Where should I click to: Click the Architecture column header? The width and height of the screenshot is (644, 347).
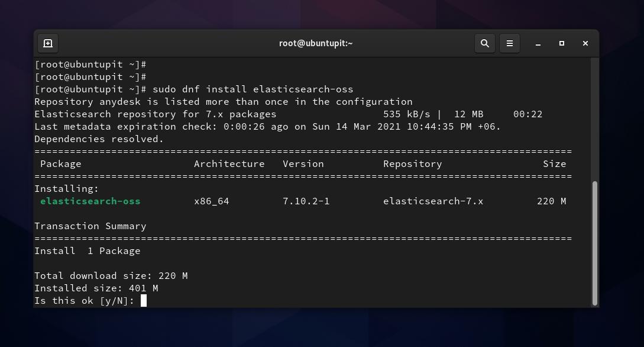pyautogui.click(x=229, y=163)
